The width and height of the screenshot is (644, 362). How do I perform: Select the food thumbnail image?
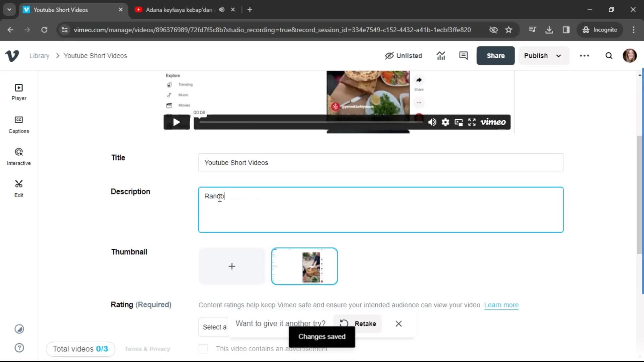tap(305, 266)
